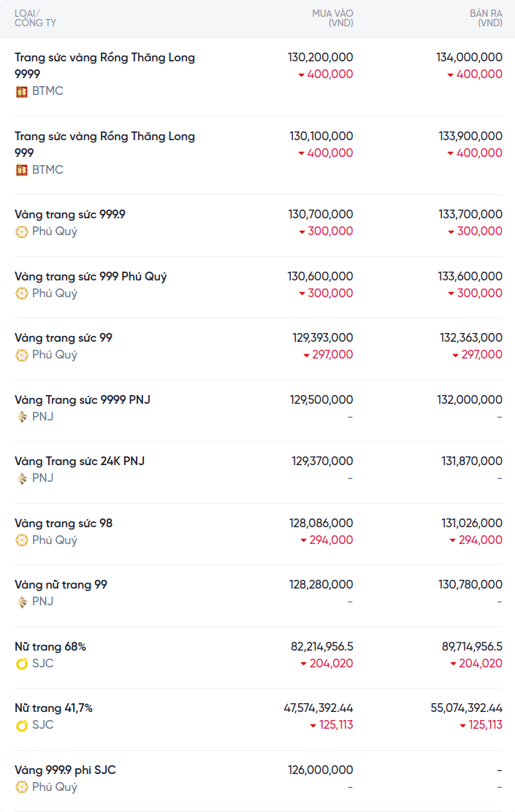Select Vàng Trang sức 24K PNJ row title
This screenshot has height=812, width=515.
pyautogui.click(x=80, y=461)
